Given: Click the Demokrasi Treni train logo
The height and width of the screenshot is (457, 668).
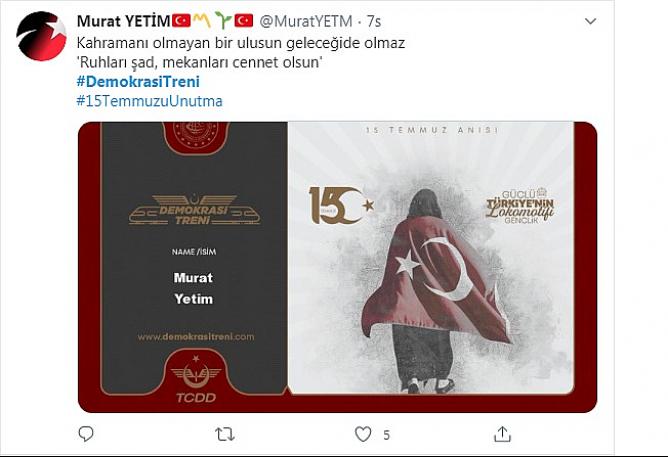Looking at the screenshot, I should (194, 210).
